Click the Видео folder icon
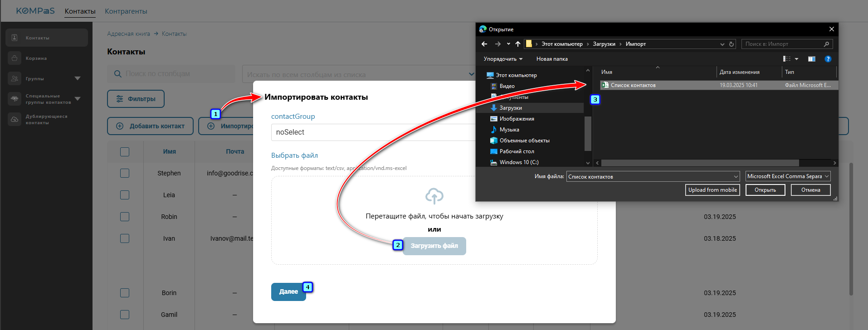Image resolution: width=868 pixels, height=330 pixels. (494, 86)
